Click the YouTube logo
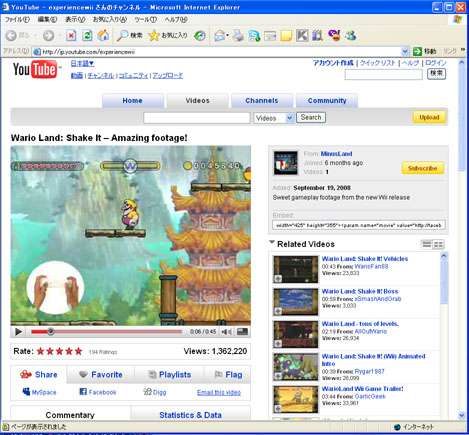 (x=35, y=69)
